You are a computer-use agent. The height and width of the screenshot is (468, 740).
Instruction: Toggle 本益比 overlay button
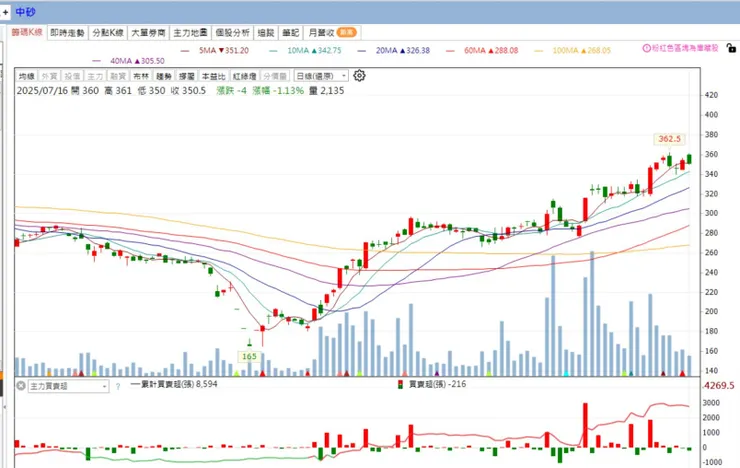(213, 76)
